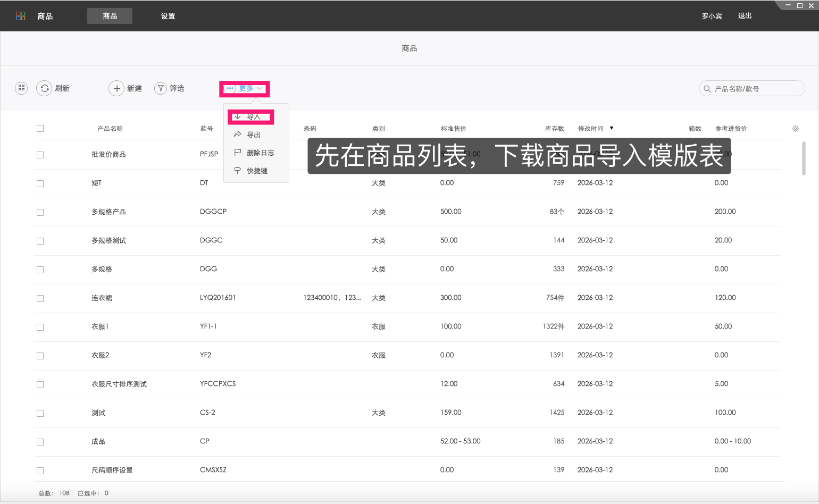Expand the 更多 dropdown chevron
Screen dimensions: 819x504
tap(260, 89)
